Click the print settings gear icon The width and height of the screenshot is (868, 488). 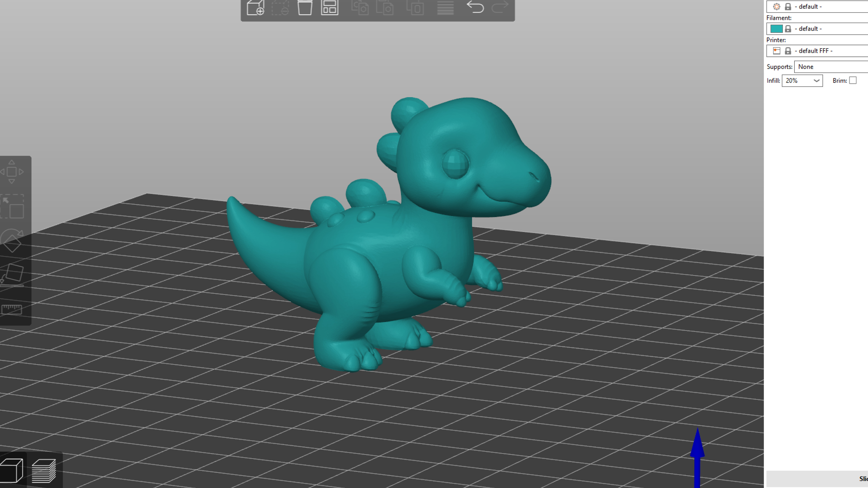click(x=776, y=6)
